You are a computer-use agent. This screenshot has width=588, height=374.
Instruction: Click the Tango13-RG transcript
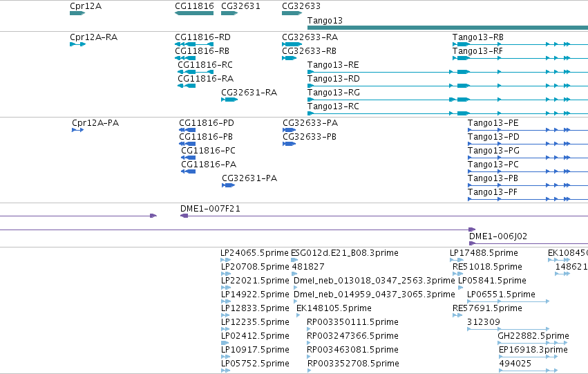[448, 100]
